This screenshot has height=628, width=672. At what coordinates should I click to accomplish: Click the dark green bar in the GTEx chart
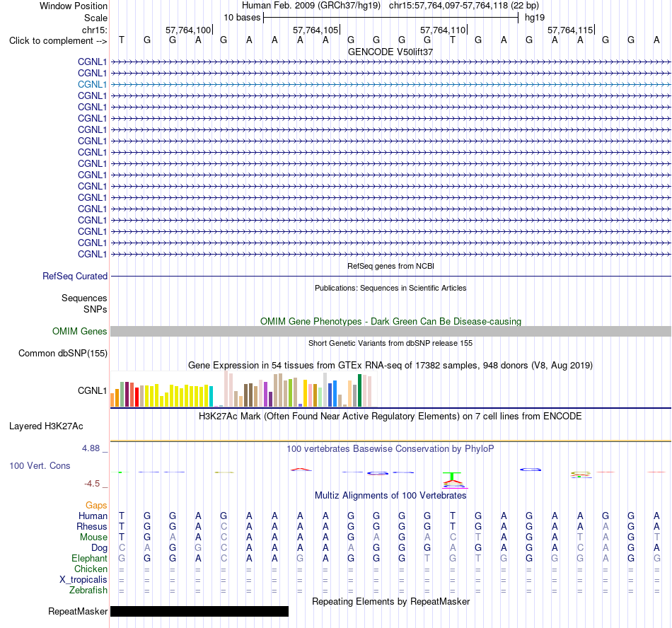coord(359,390)
